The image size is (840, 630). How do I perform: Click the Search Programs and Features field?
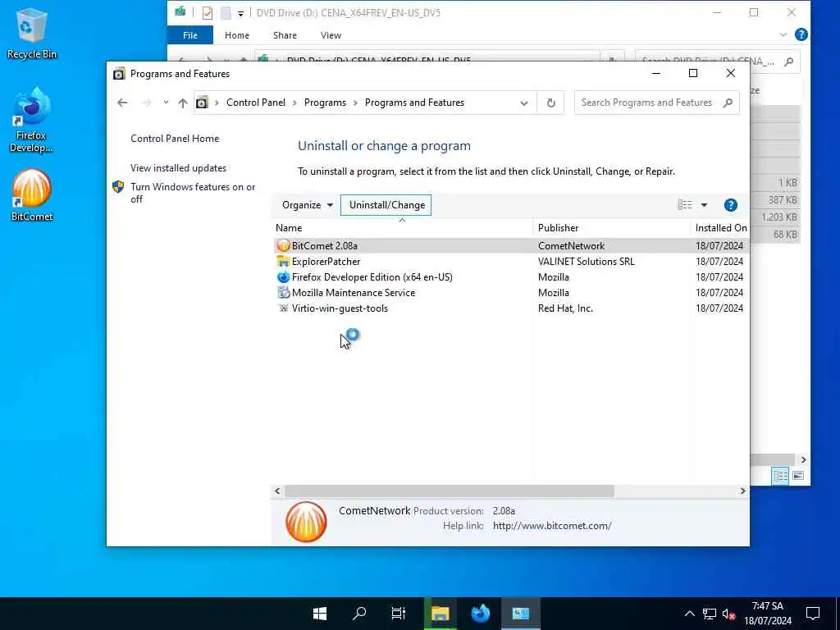coord(648,103)
